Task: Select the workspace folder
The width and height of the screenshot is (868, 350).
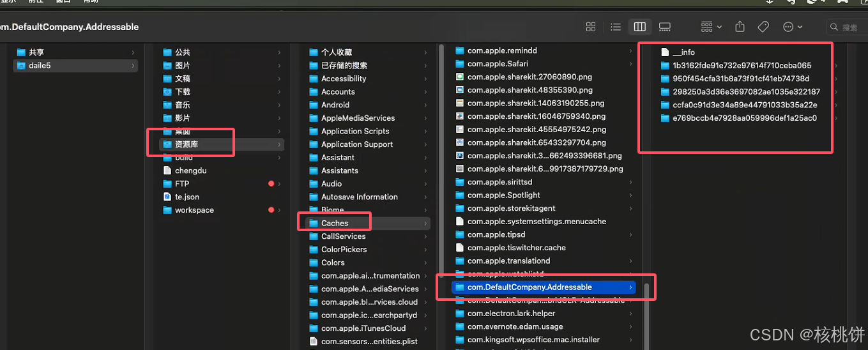Action: coord(222,210)
